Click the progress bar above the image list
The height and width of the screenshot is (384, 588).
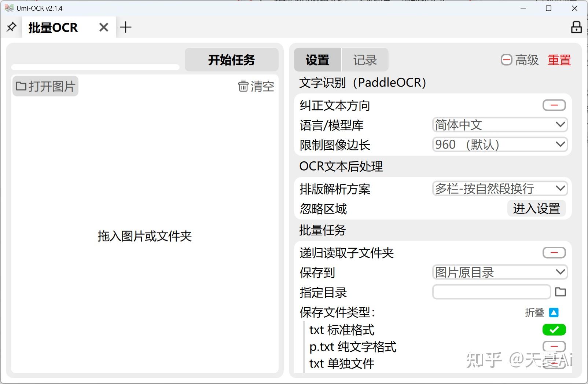95,67
